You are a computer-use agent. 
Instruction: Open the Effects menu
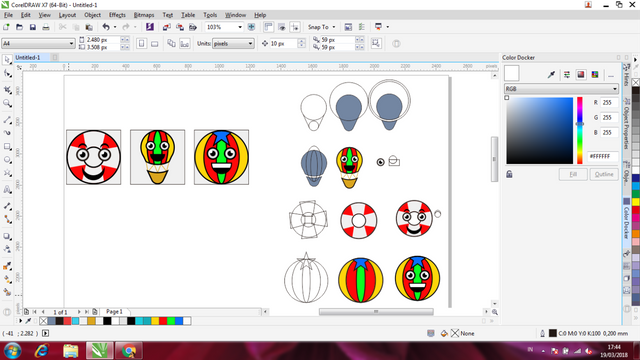tap(117, 15)
